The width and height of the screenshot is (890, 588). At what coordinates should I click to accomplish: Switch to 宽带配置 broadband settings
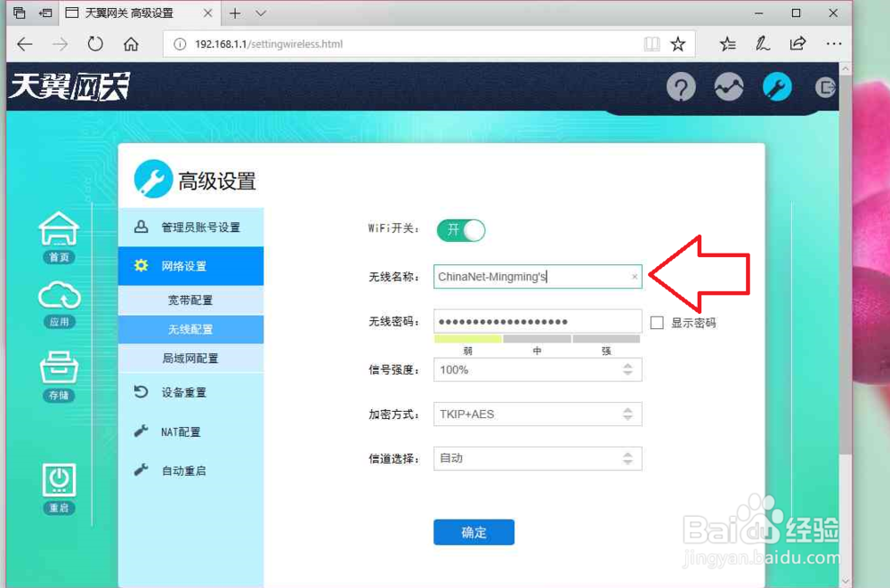coord(190,301)
